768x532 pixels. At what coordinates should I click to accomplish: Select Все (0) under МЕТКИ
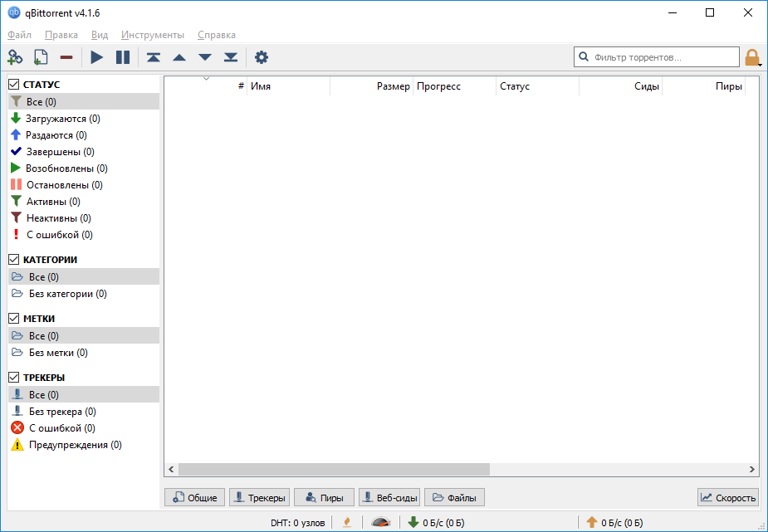click(84, 336)
